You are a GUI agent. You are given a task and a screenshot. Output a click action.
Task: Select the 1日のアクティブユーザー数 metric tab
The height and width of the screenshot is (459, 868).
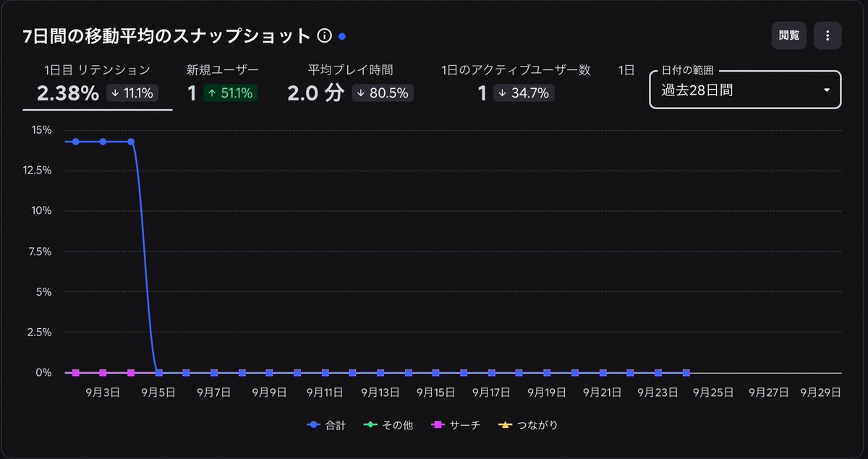[516, 82]
